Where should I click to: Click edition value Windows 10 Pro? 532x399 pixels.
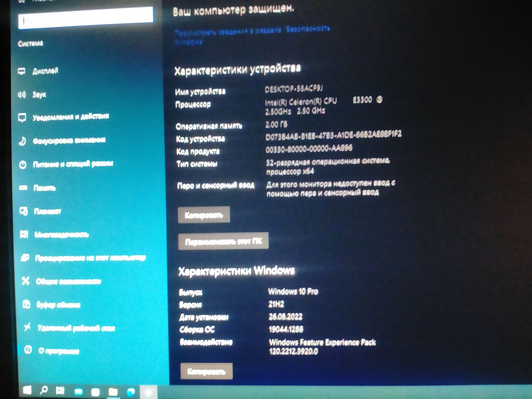coord(293,292)
